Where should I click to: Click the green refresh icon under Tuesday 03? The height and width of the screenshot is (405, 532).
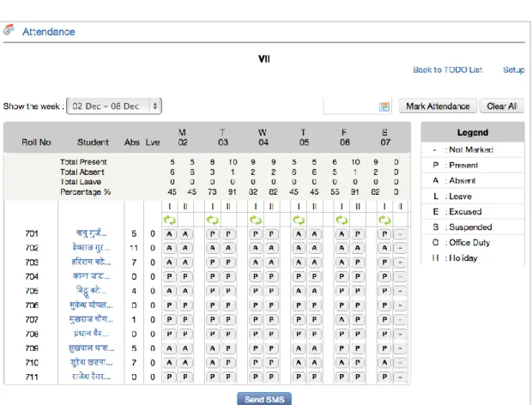click(x=213, y=221)
